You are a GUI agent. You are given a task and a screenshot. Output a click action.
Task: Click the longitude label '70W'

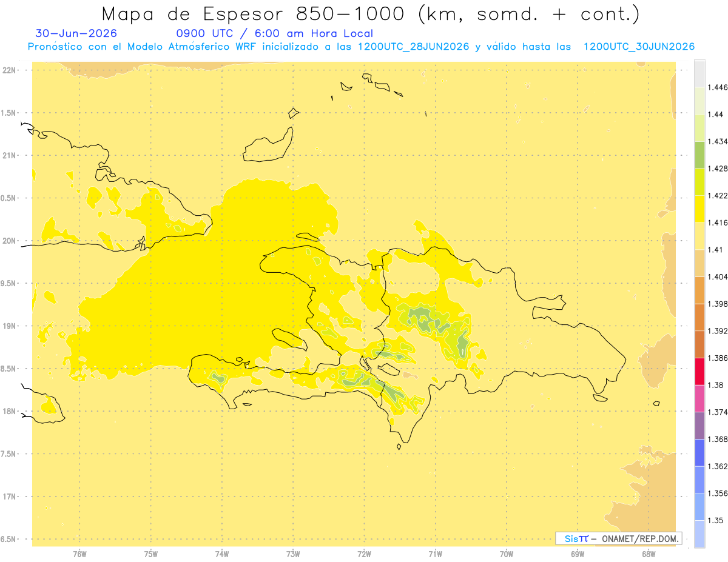[507, 554]
